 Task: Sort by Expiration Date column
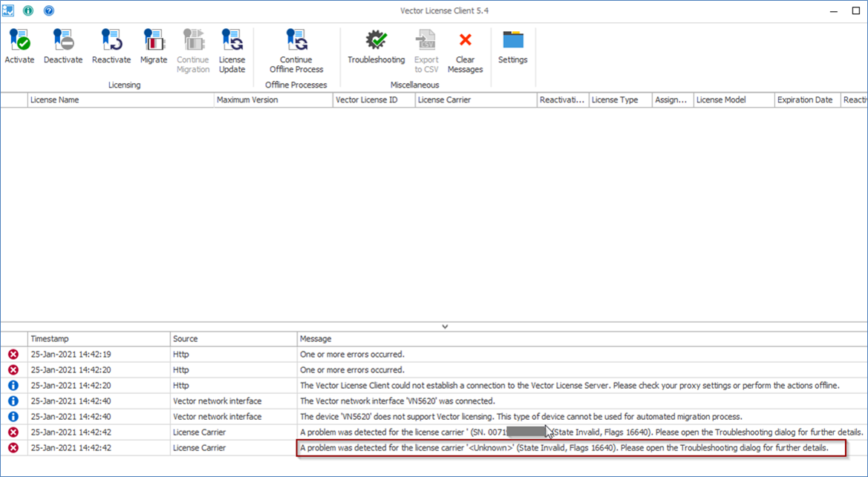(x=806, y=100)
